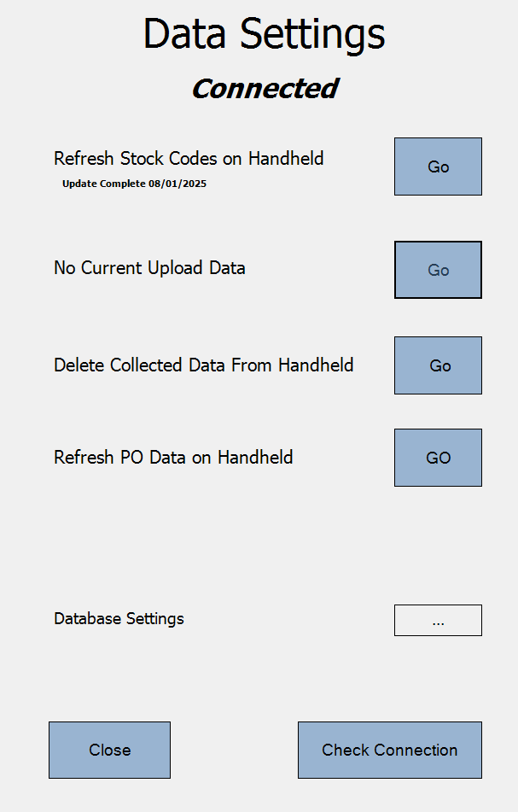Click the Data Settings title heading

point(264,34)
